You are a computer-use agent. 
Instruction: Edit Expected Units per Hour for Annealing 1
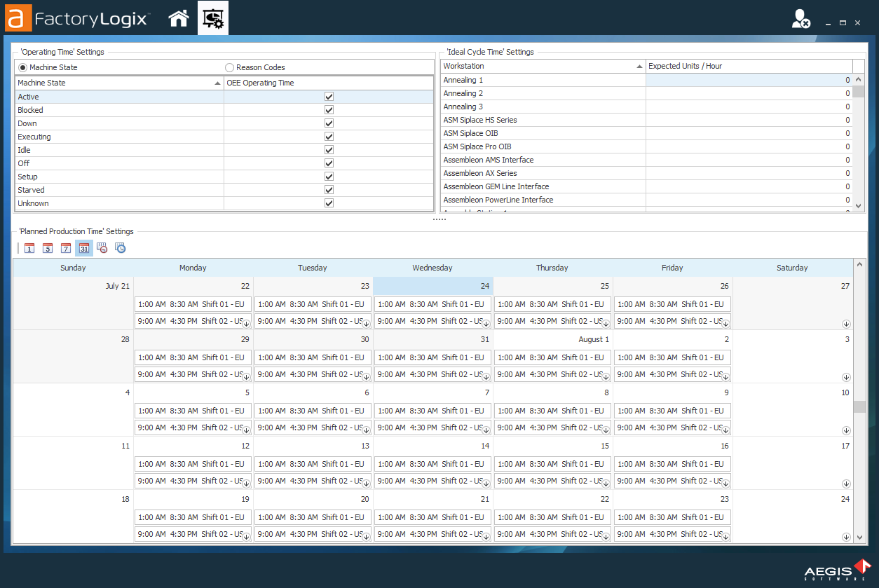click(748, 80)
